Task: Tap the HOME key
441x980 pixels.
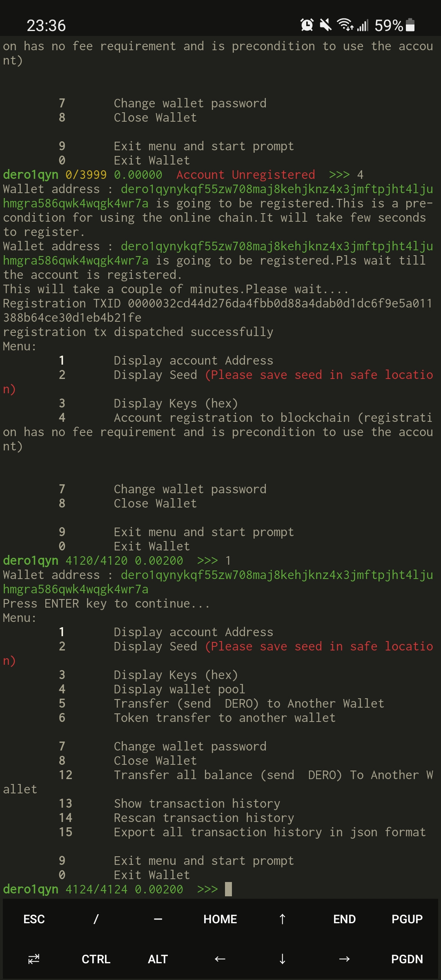Action: 220,919
